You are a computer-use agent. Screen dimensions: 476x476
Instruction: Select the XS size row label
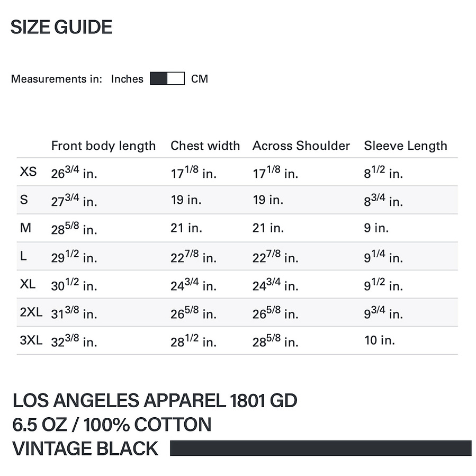(28, 172)
